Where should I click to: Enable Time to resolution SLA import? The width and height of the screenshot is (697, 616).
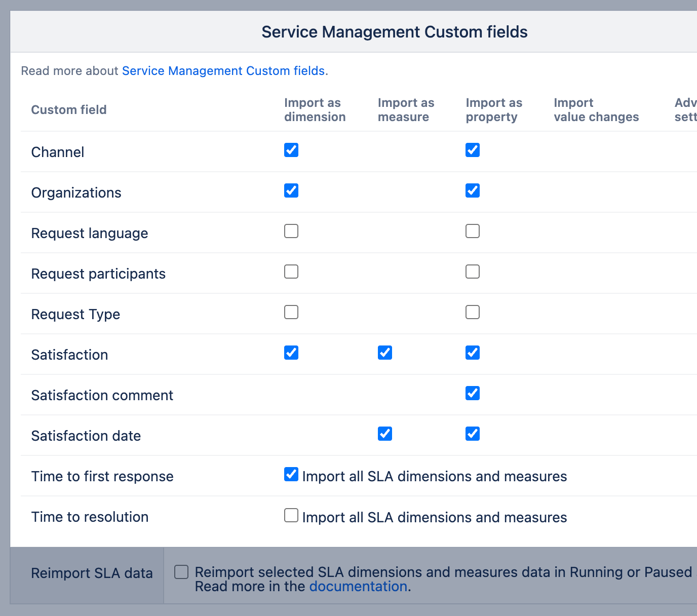coord(291,515)
